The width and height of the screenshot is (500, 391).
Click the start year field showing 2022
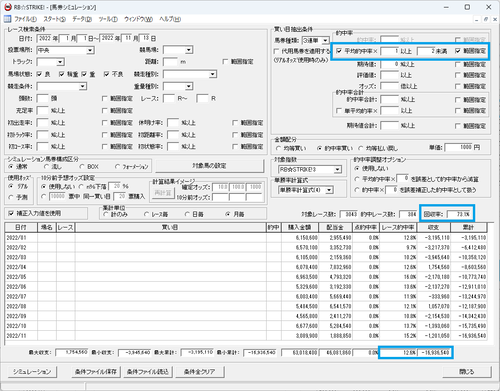coord(44,38)
